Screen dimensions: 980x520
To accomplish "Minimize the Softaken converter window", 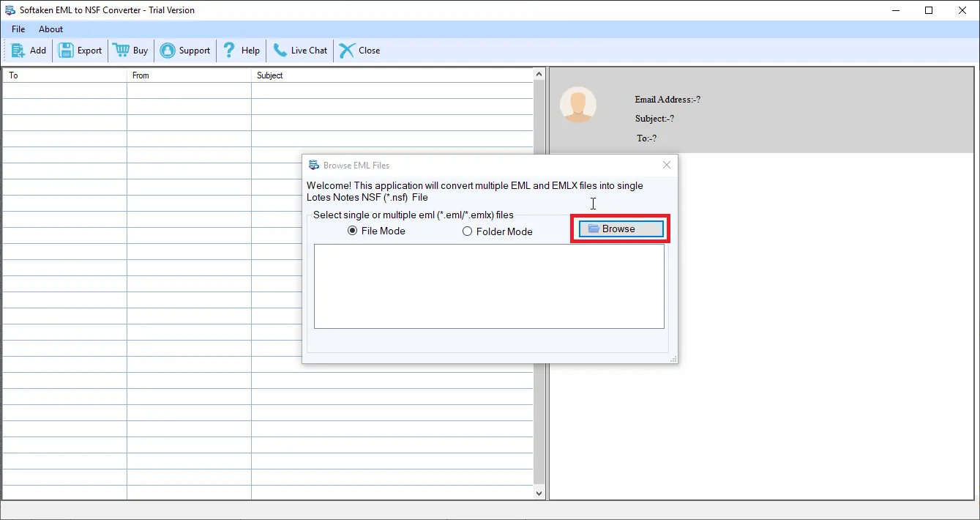I will click(895, 10).
